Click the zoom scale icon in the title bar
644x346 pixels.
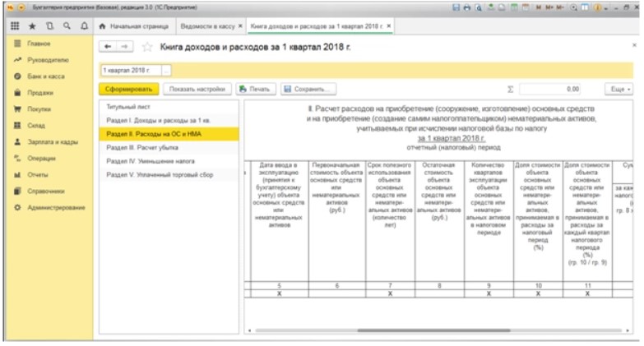574,7
